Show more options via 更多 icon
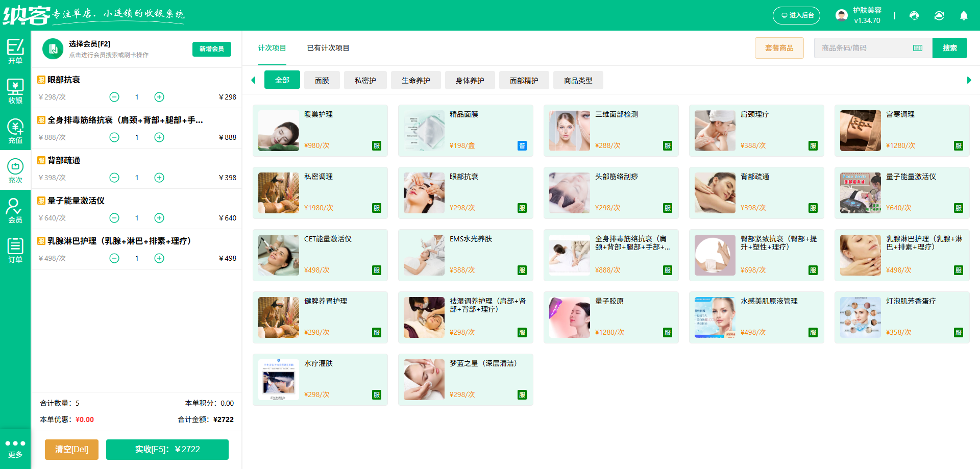Viewport: 980px width, 469px height. coord(15,449)
